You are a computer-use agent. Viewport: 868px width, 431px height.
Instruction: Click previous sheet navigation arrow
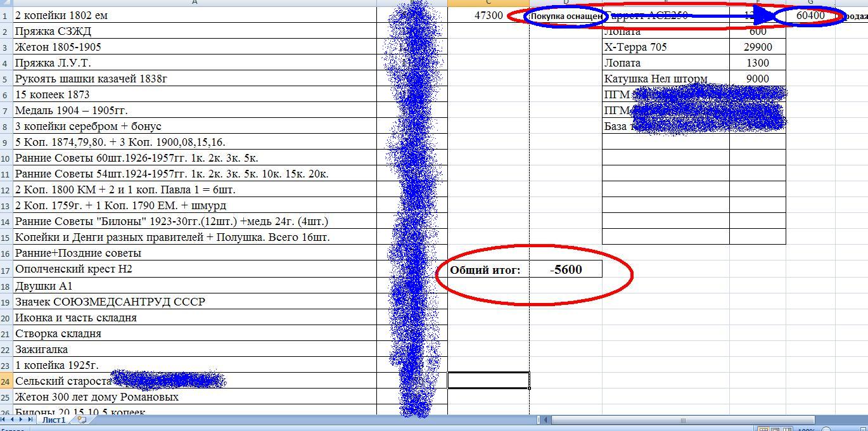tap(13, 420)
